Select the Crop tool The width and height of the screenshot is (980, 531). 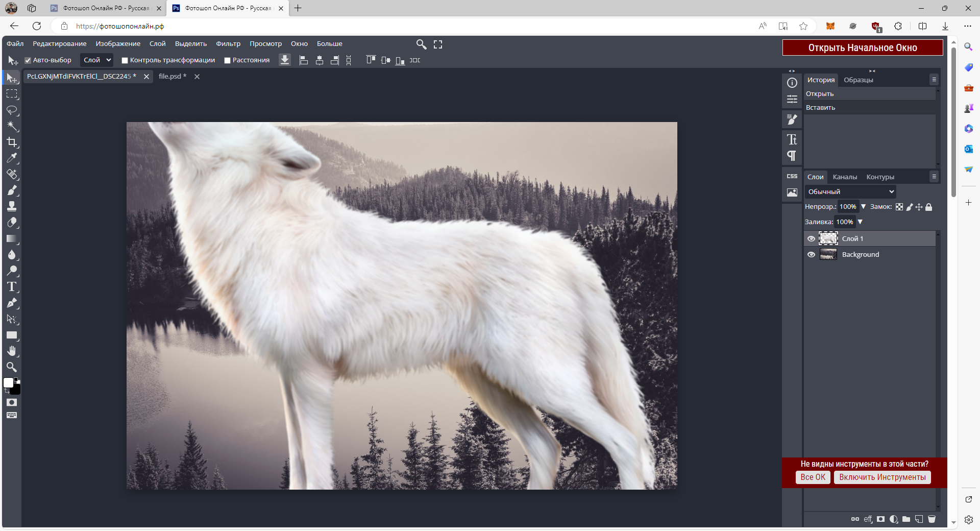point(12,142)
